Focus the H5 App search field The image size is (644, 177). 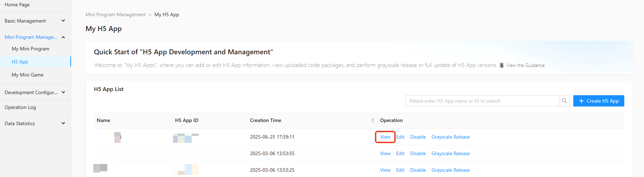click(482, 101)
